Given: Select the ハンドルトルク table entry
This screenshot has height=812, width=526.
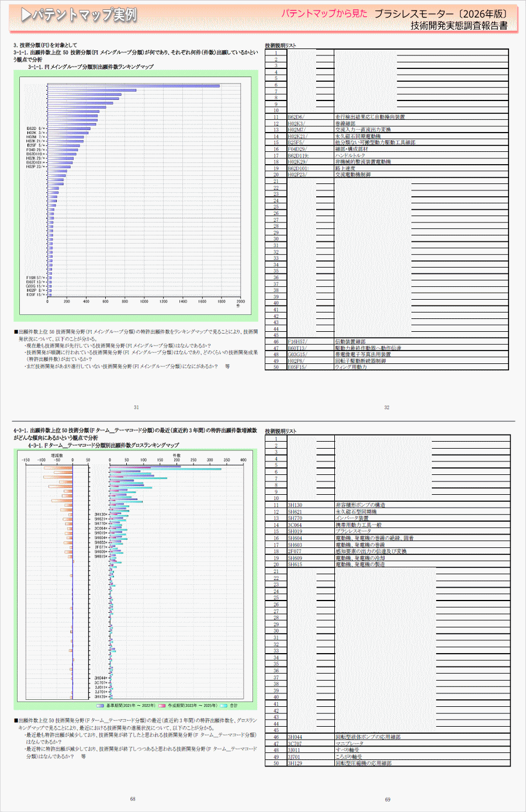Looking at the screenshot, I should (350, 155).
